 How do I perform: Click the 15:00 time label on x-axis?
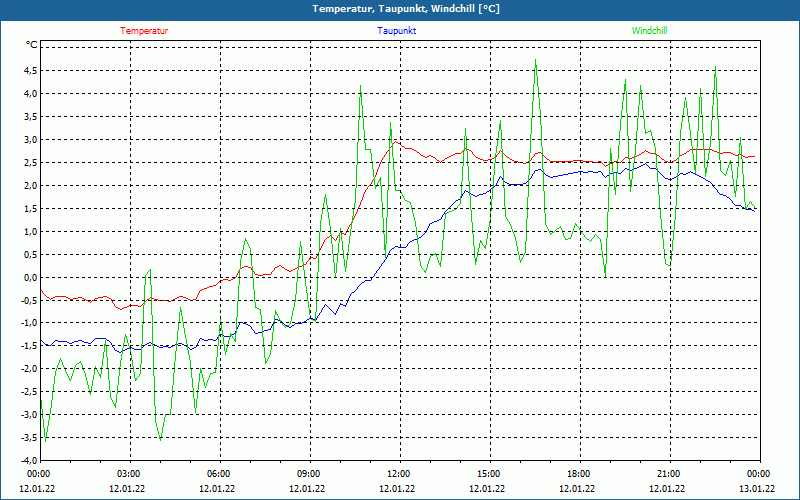pos(488,474)
